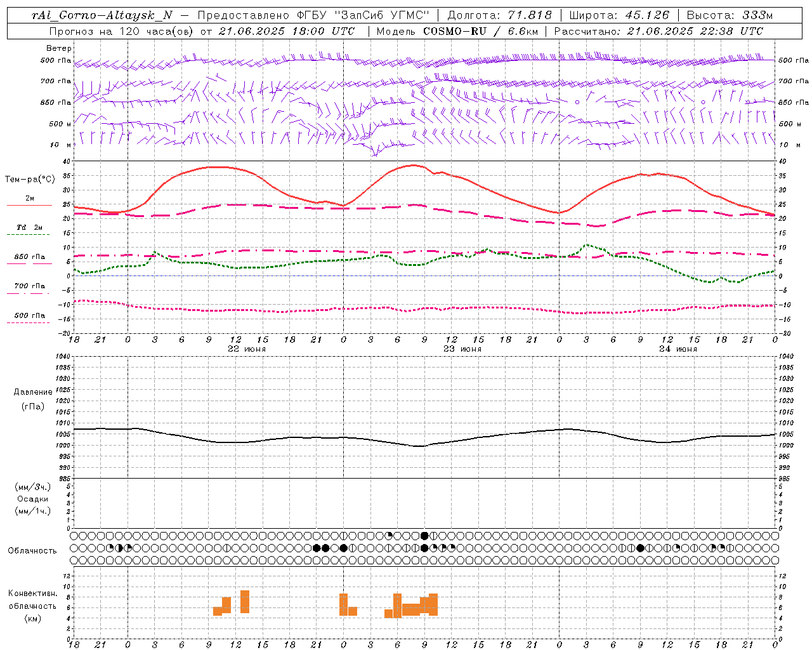The height and width of the screenshot is (650, 812).
Task: Select the Широта: 45.126 value
Action: click(x=619, y=15)
